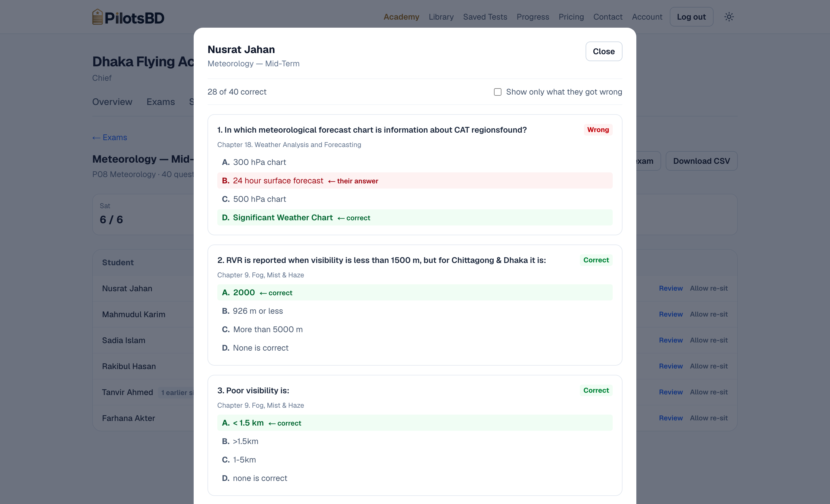The image size is (830, 504).
Task: Click Review link for Tanvir Ahmed
Action: pos(671,392)
